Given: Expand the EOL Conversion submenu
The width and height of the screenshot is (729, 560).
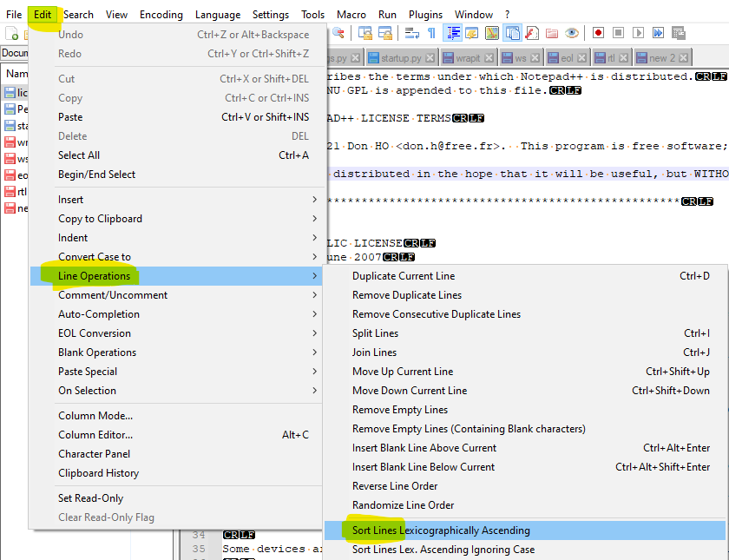Looking at the screenshot, I should click(176, 333).
